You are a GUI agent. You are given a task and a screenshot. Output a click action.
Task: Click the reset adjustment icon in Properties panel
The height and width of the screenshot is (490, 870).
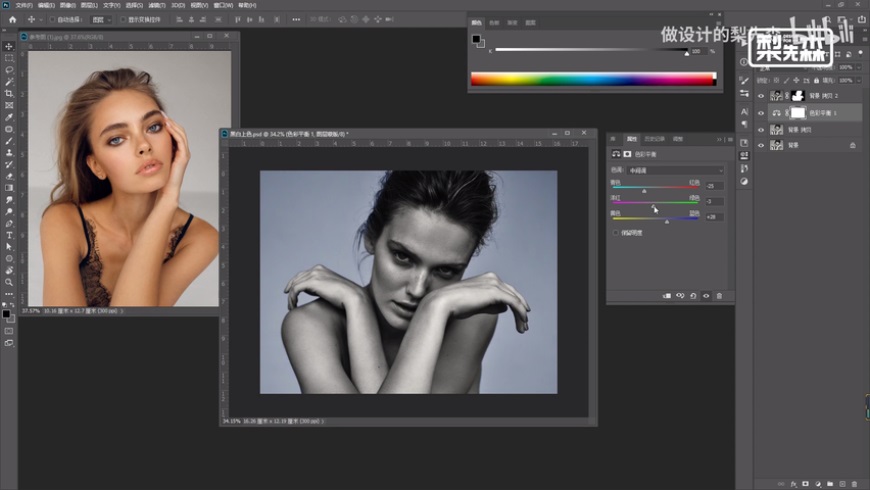(693, 296)
